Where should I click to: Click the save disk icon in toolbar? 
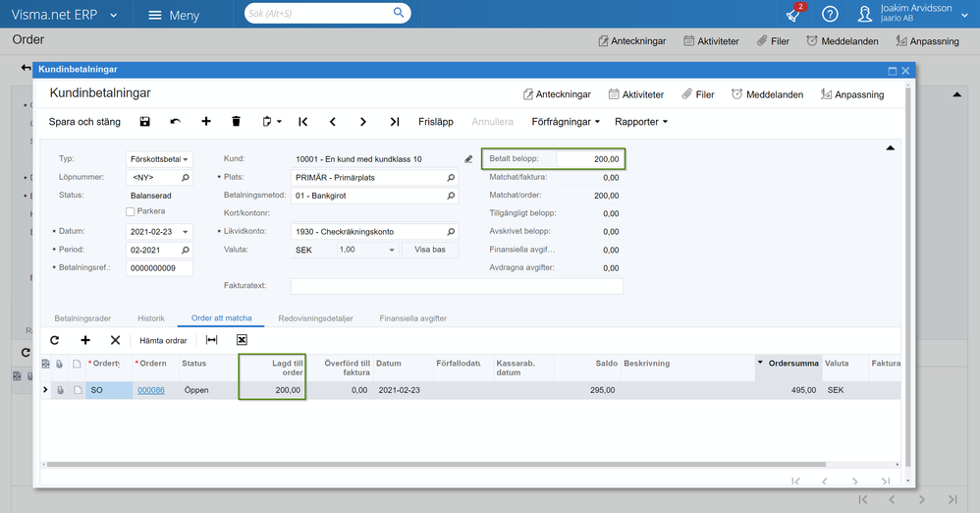(145, 122)
